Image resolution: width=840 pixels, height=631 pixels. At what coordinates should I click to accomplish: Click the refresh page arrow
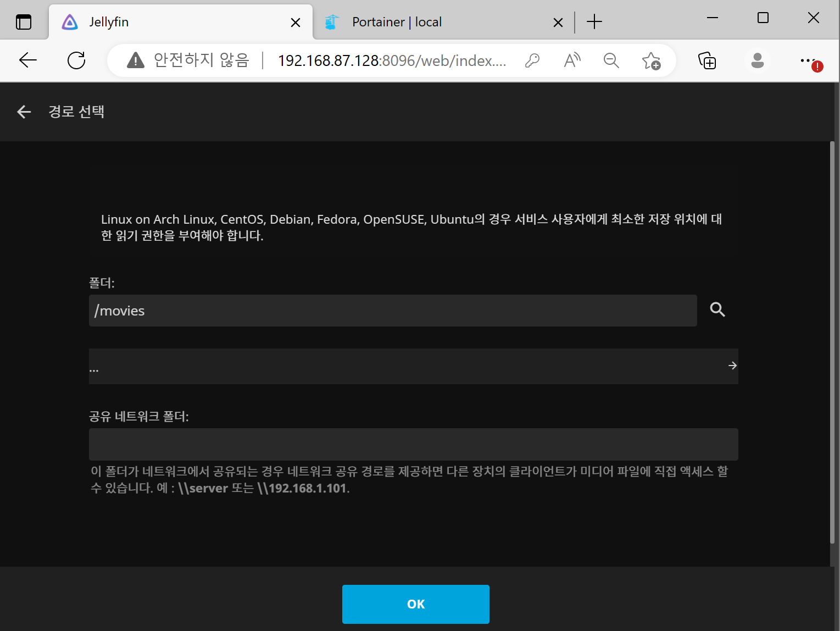click(76, 60)
